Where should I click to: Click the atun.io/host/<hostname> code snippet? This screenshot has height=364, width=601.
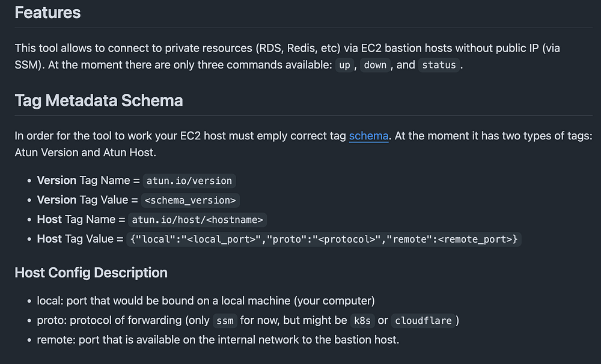point(198,220)
